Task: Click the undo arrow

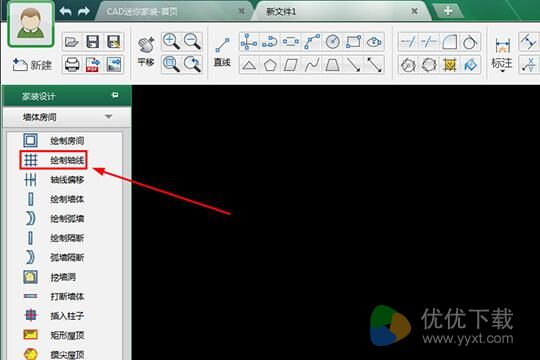Action: tap(65, 11)
